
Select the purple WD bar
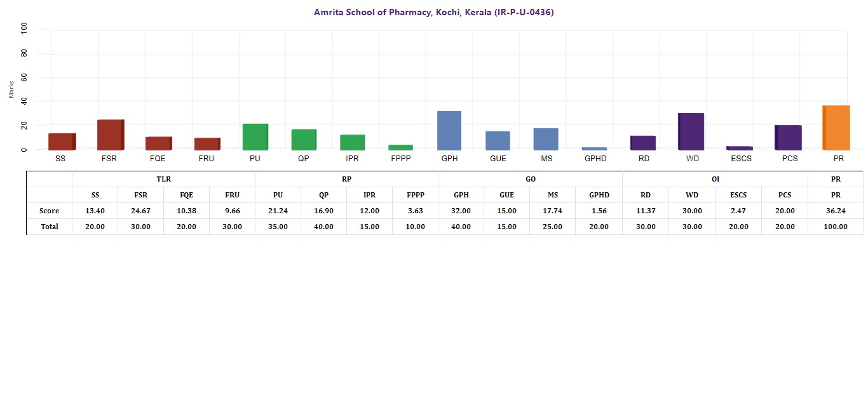click(691, 131)
